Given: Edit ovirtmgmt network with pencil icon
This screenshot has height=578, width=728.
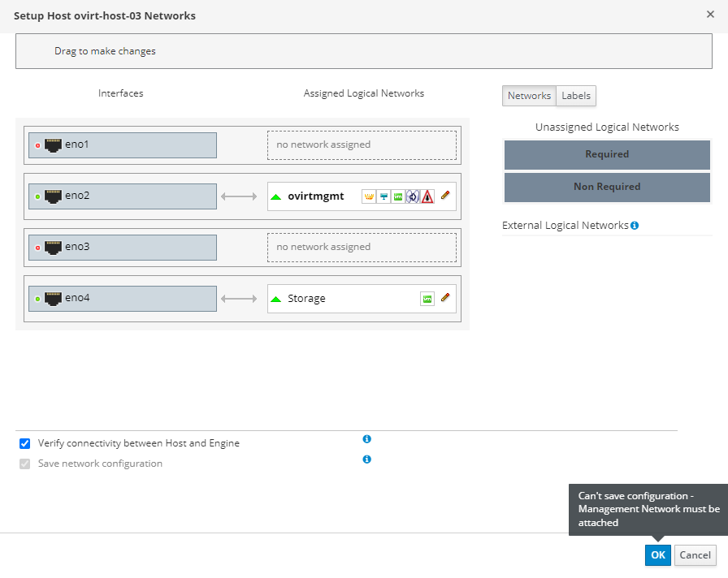Looking at the screenshot, I should (x=444, y=196).
